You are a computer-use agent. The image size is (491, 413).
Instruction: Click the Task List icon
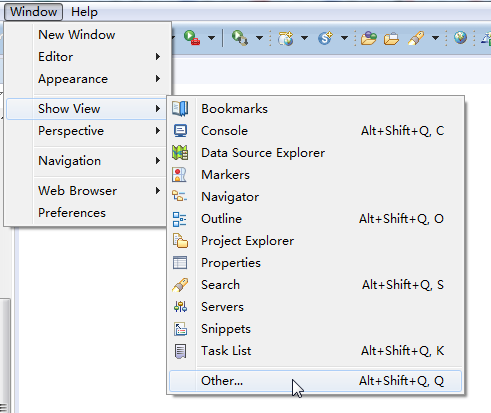180,351
